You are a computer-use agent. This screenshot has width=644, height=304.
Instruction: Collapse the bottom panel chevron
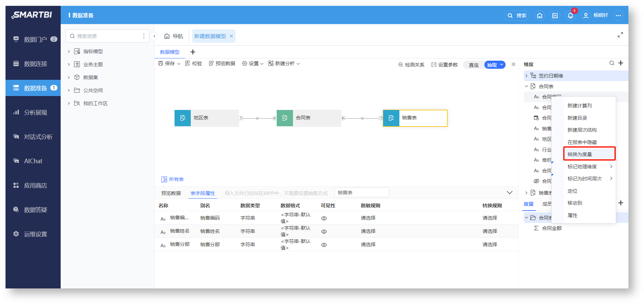(x=510, y=193)
